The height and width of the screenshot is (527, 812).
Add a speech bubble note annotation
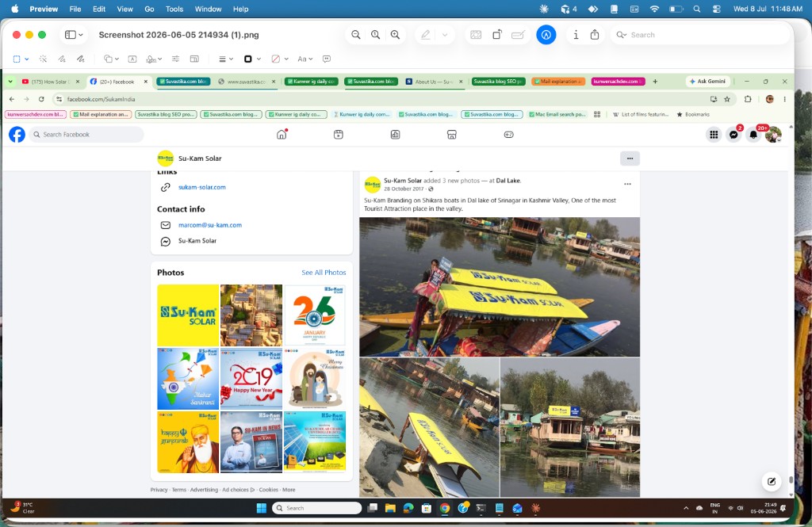(327, 59)
